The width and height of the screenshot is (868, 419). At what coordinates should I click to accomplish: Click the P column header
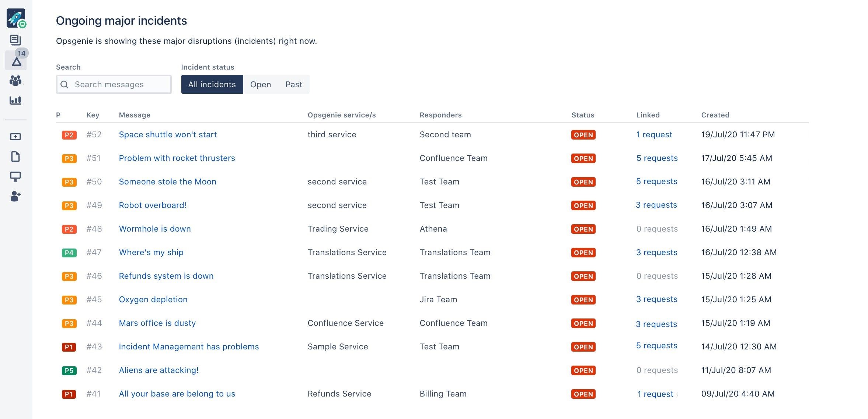click(58, 115)
